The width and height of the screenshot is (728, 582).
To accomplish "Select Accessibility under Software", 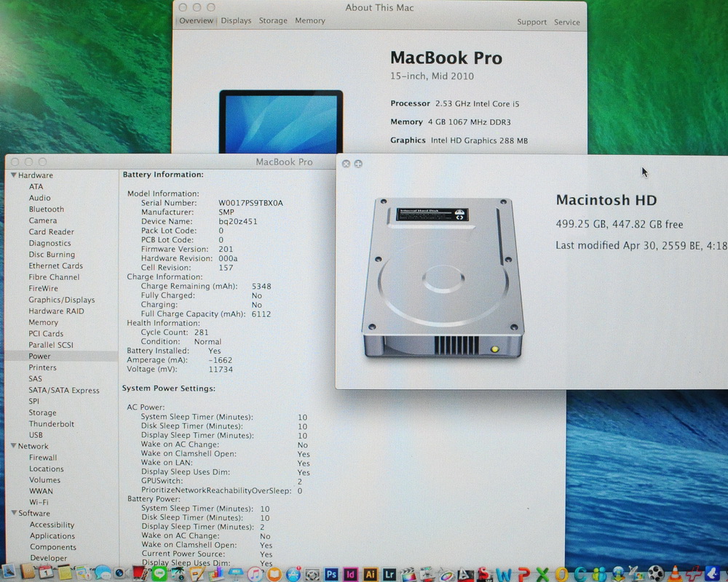I will tap(52, 525).
